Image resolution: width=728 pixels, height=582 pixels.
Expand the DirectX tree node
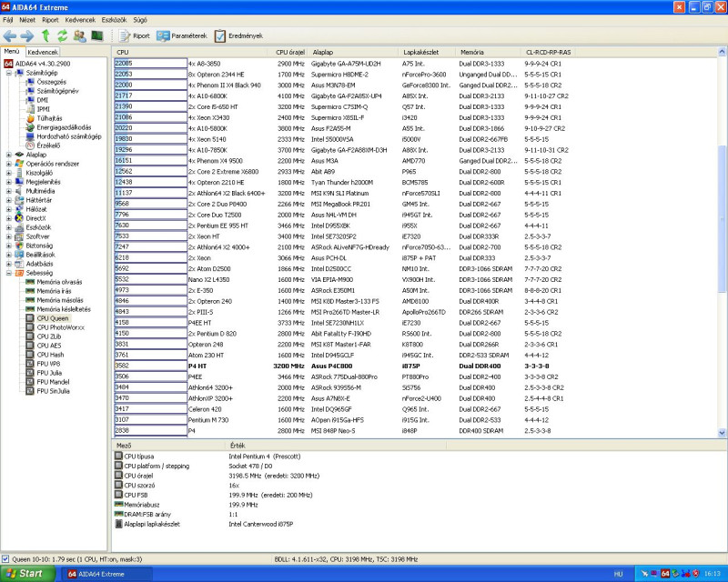pos(9,218)
